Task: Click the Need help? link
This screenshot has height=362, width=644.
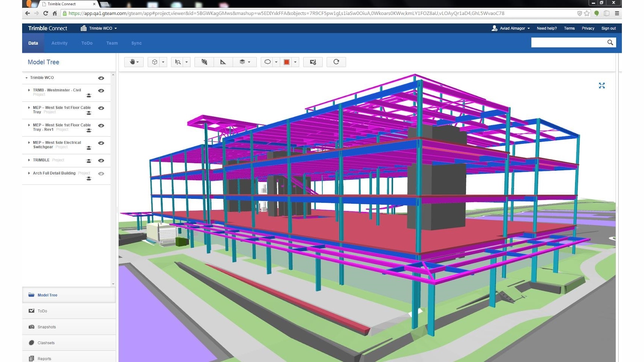Action: [x=547, y=28]
